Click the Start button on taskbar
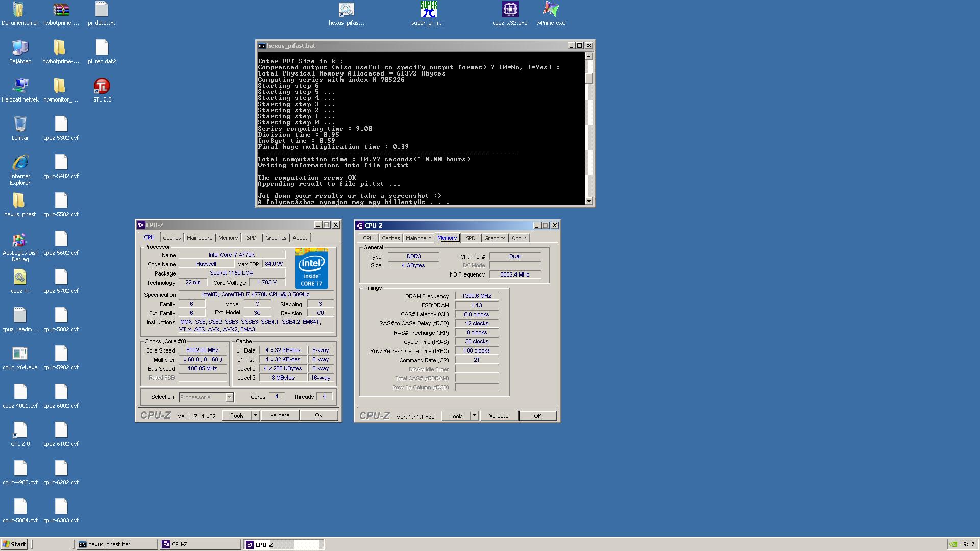The width and height of the screenshot is (980, 551). coord(14,544)
